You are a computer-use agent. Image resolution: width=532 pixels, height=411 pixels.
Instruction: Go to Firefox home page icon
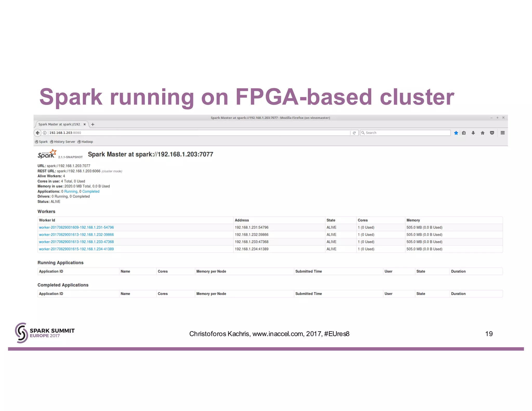[x=483, y=133]
